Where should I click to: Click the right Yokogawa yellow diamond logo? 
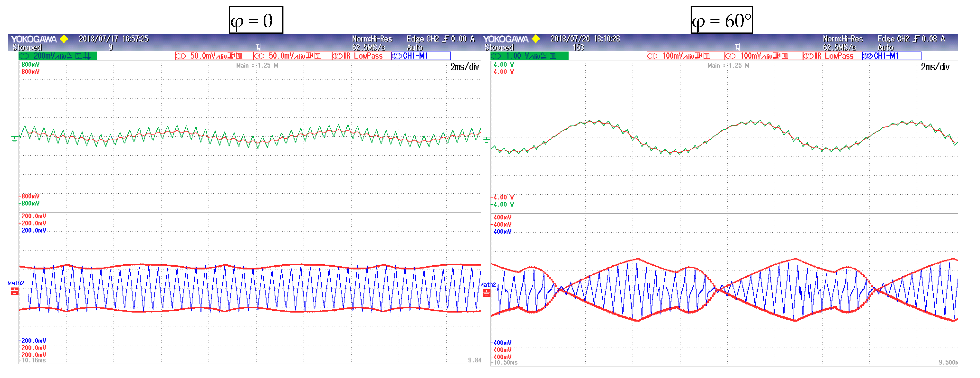pos(536,39)
